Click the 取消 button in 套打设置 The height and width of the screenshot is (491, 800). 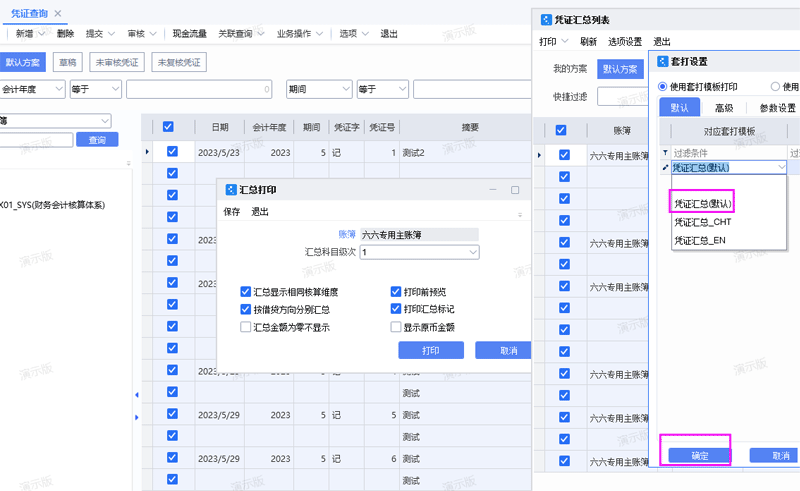click(774, 456)
